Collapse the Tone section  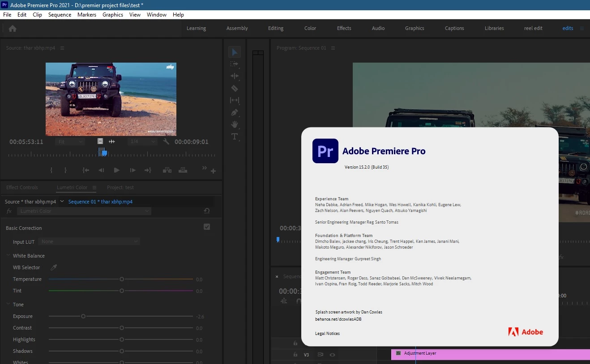(x=8, y=305)
